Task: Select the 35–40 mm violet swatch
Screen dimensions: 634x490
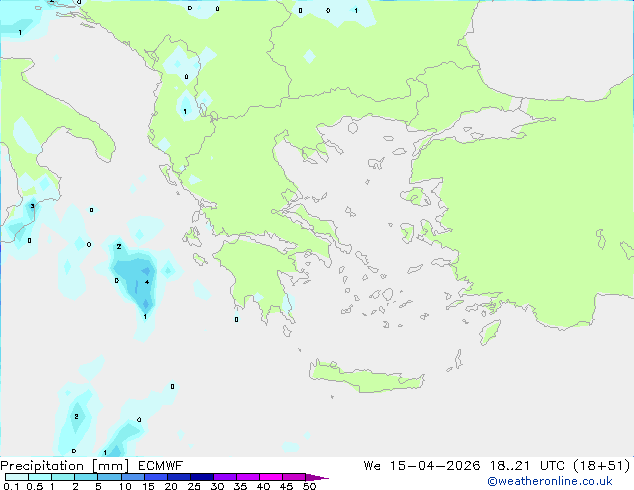Action: tap(247, 477)
